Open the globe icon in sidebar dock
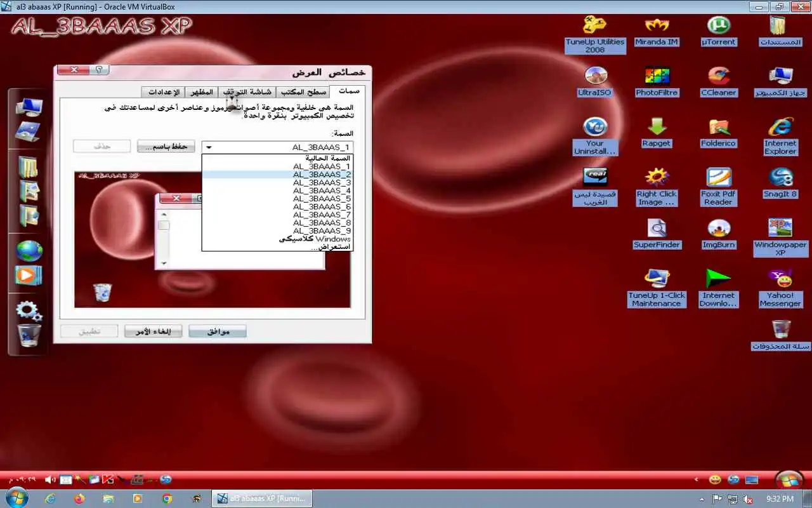This screenshot has width=812, height=508. [x=29, y=250]
